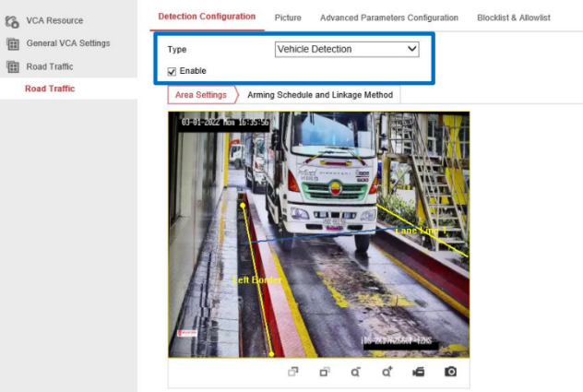Open the Type dropdown showing Vehicle Detection

coord(347,50)
